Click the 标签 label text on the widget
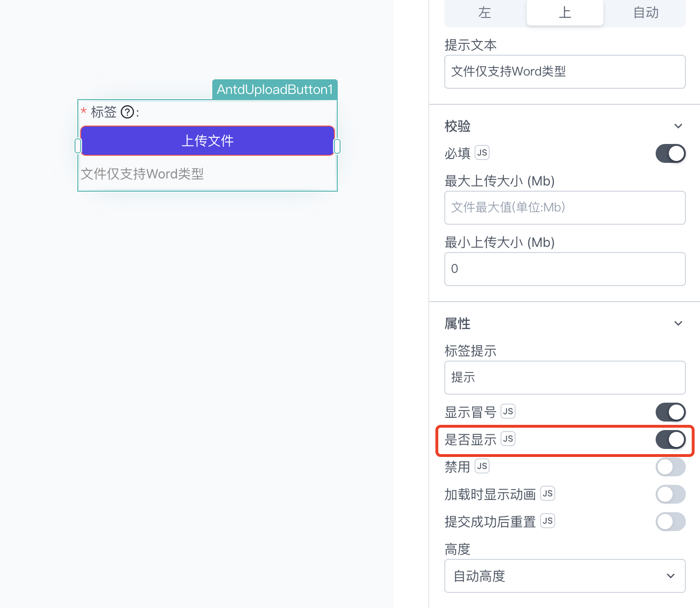This screenshot has width=700, height=608. (x=104, y=112)
